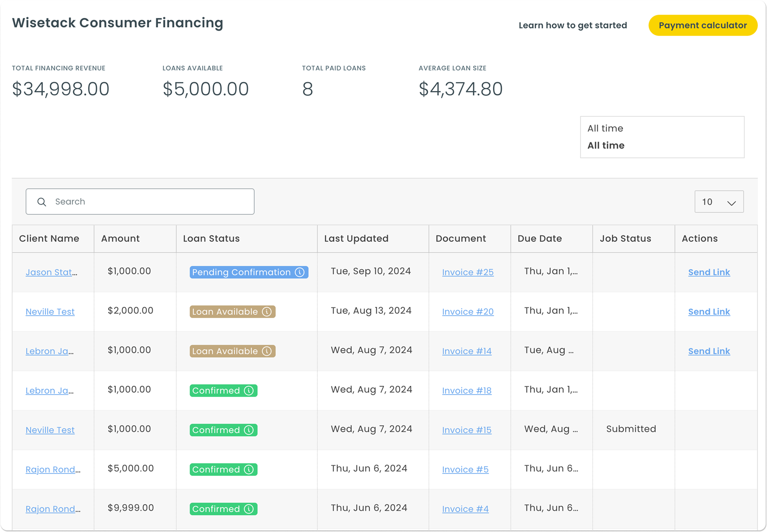
Task: Open the rows-per-page dropdown showing 10
Action: click(719, 202)
